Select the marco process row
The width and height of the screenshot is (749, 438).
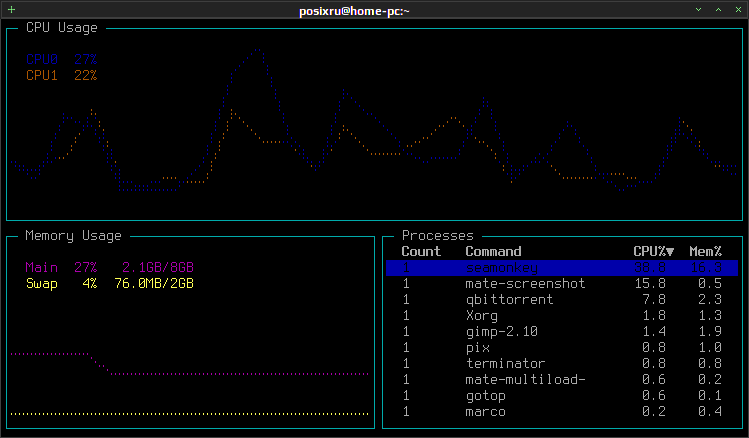(x=562, y=412)
